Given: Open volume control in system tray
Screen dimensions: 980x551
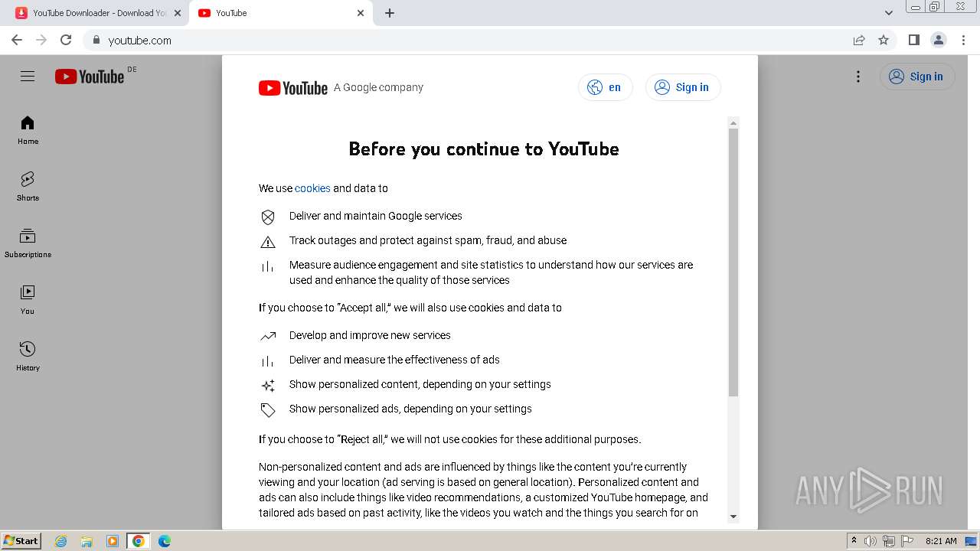Looking at the screenshot, I should (x=871, y=541).
